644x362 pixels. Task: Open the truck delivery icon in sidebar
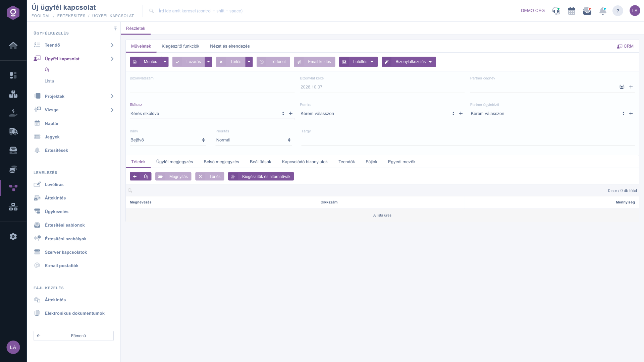coord(13,131)
